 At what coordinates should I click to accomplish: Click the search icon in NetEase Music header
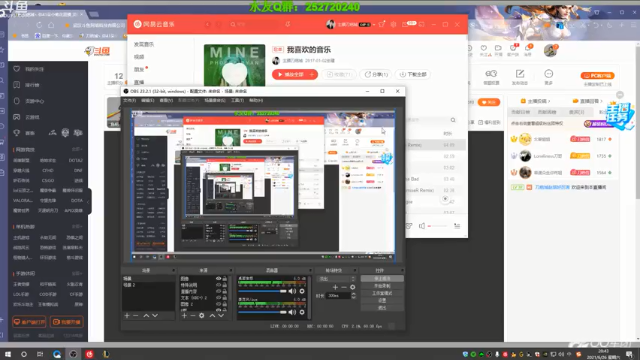click(233, 24)
